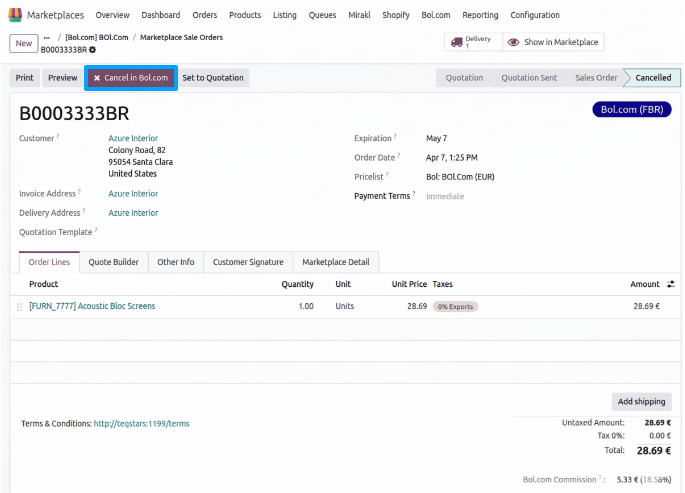This screenshot has height=493, width=685.
Task: Click the Payment Terms Immediate field
Action: tap(445, 197)
